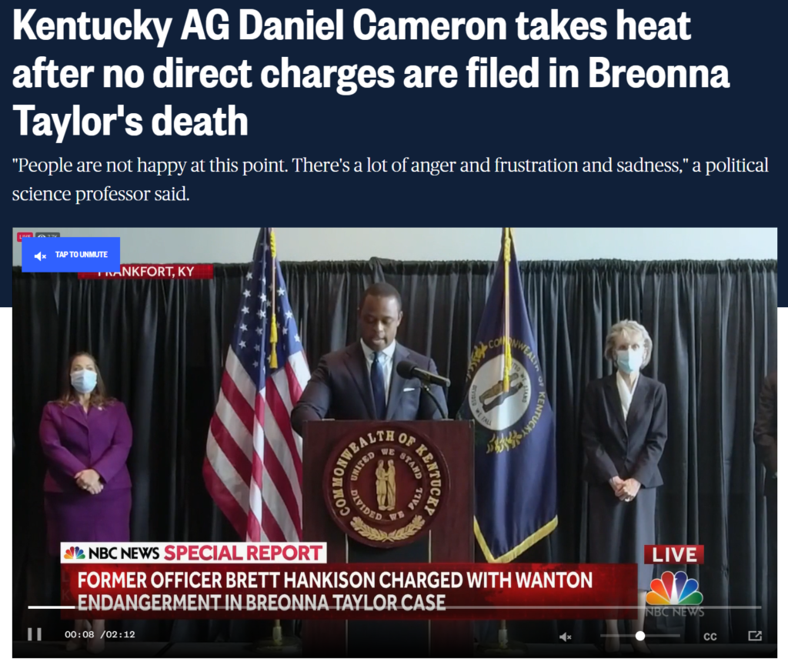Pause the video playback
Viewport: 788px width, 672px height.
point(34,634)
